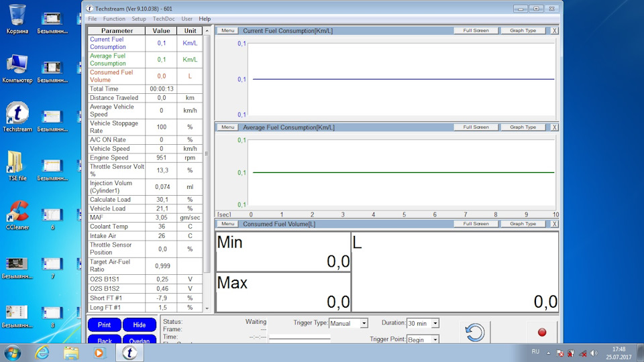Open CCleaner desktop shortcut

pos(17,215)
